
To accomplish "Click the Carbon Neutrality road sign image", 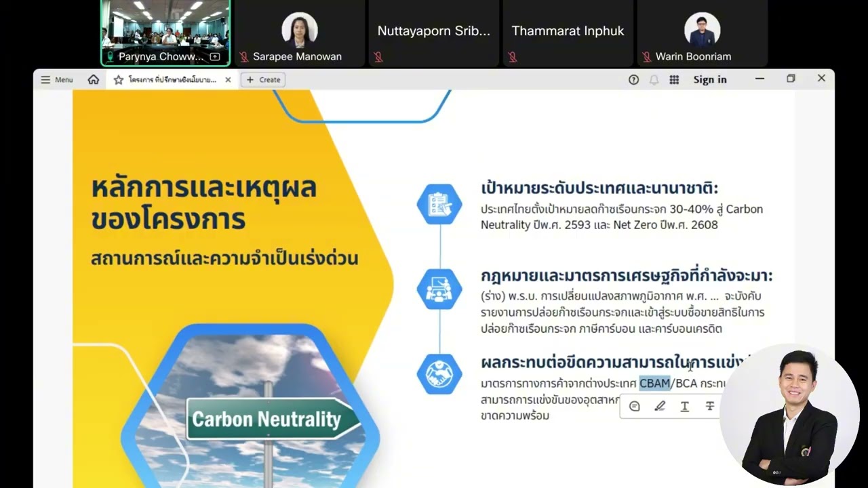I will pos(274,419).
